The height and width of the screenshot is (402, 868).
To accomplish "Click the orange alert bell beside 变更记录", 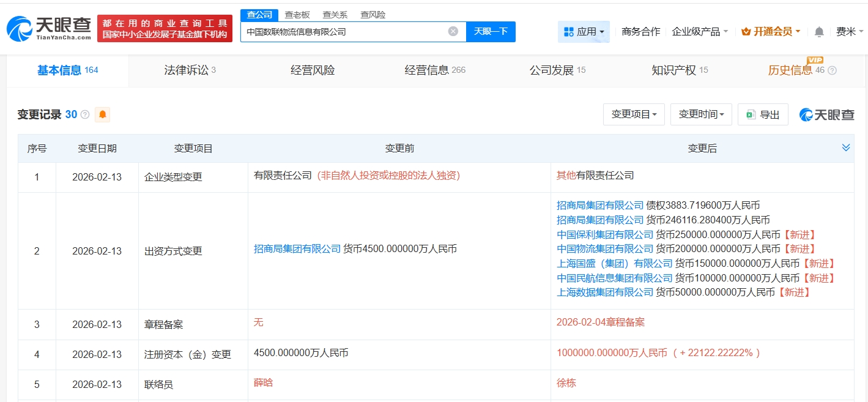I will [103, 114].
